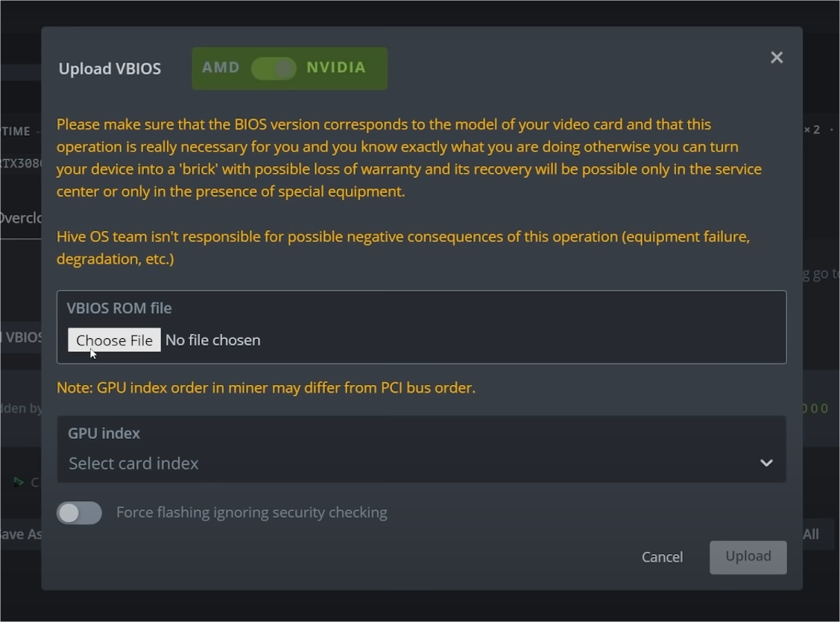Click the TIME column header

tap(16, 130)
